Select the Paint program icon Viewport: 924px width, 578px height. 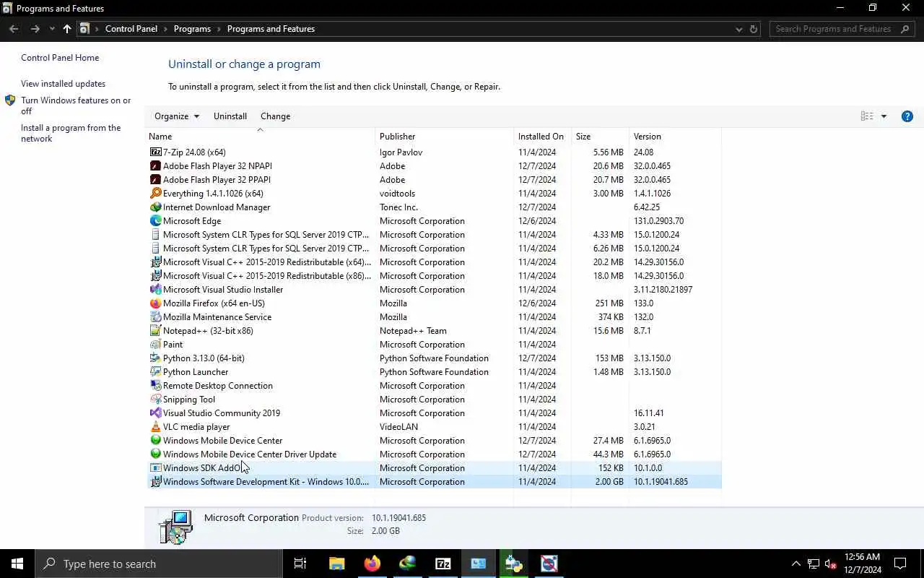155,345
